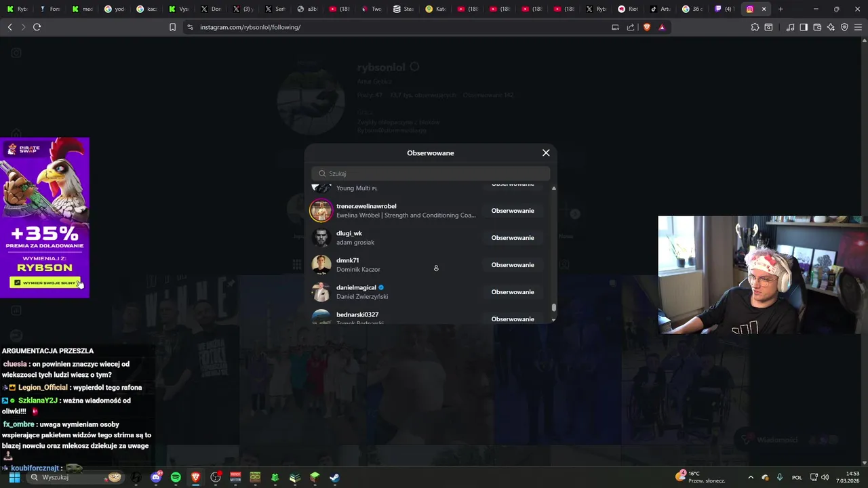The height and width of the screenshot is (488, 868).
Task: Click the Instagram logo in left sidebar
Action: (16, 53)
